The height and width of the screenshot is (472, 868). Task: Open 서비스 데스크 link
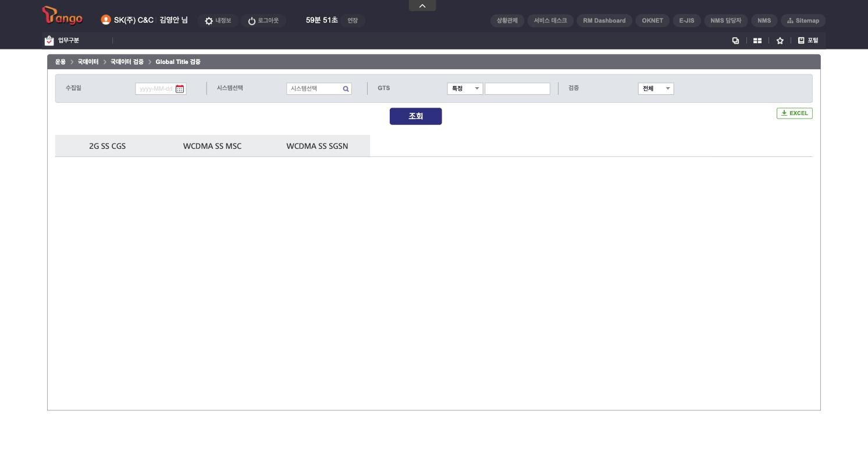tap(550, 20)
